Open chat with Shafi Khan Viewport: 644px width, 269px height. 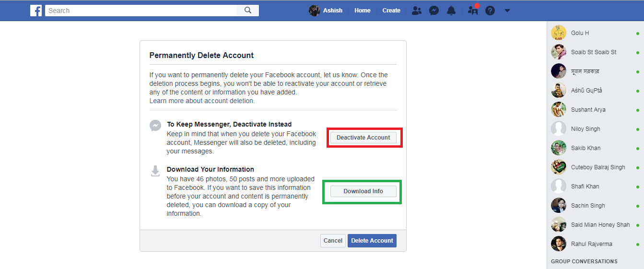click(595, 187)
